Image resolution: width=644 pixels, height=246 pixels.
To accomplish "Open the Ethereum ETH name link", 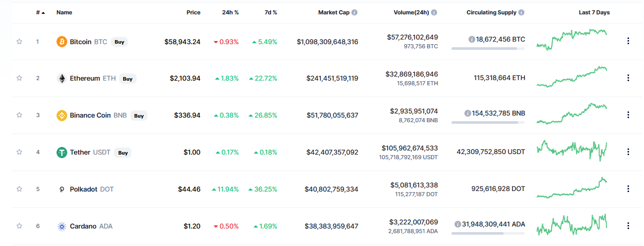I will [93, 79].
